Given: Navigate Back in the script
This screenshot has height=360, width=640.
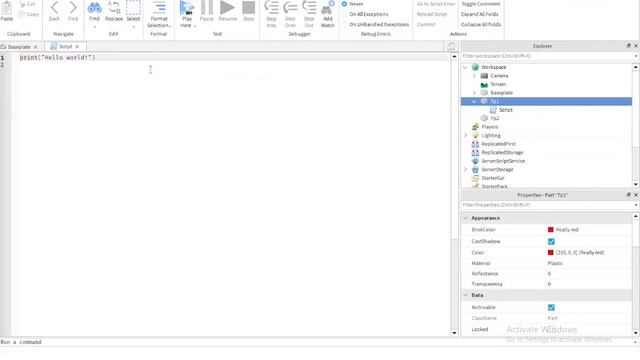Looking at the screenshot, I should tap(54, 11).
